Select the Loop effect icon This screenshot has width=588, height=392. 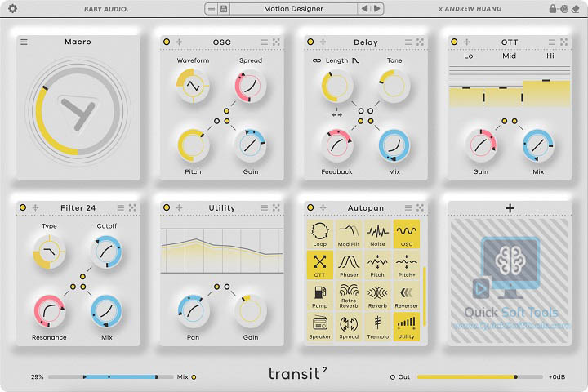320,234
